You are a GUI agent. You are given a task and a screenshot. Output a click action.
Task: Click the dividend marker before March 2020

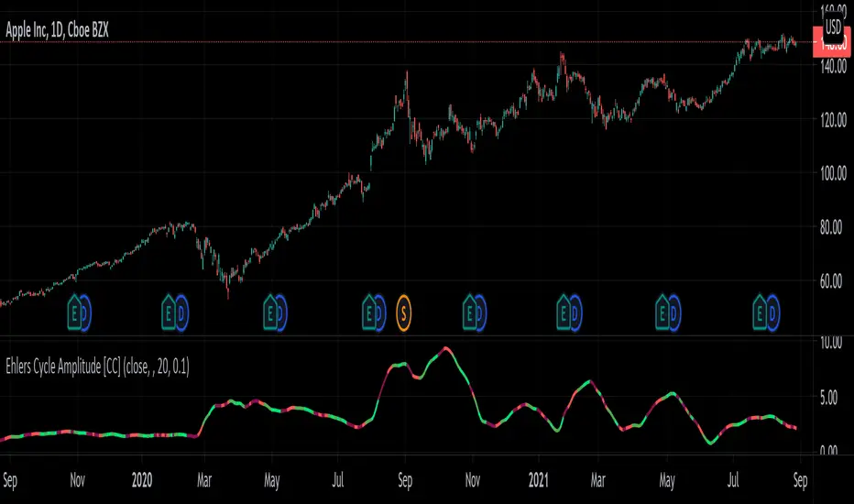click(x=181, y=312)
